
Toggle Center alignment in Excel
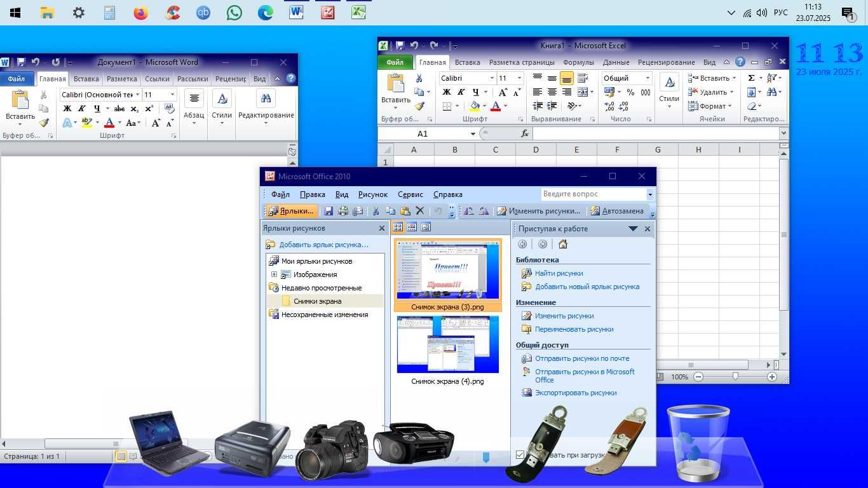coord(552,92)
